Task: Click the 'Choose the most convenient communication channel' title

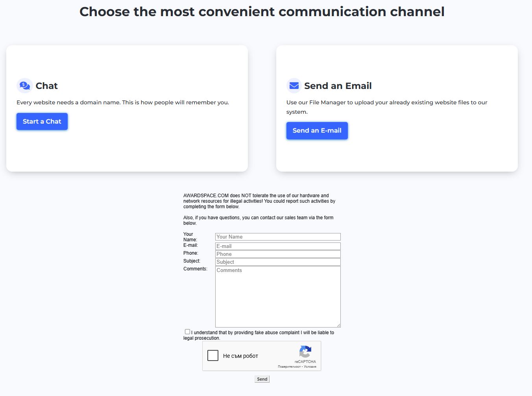Action: pyautogui.click(x=262, y=12)
